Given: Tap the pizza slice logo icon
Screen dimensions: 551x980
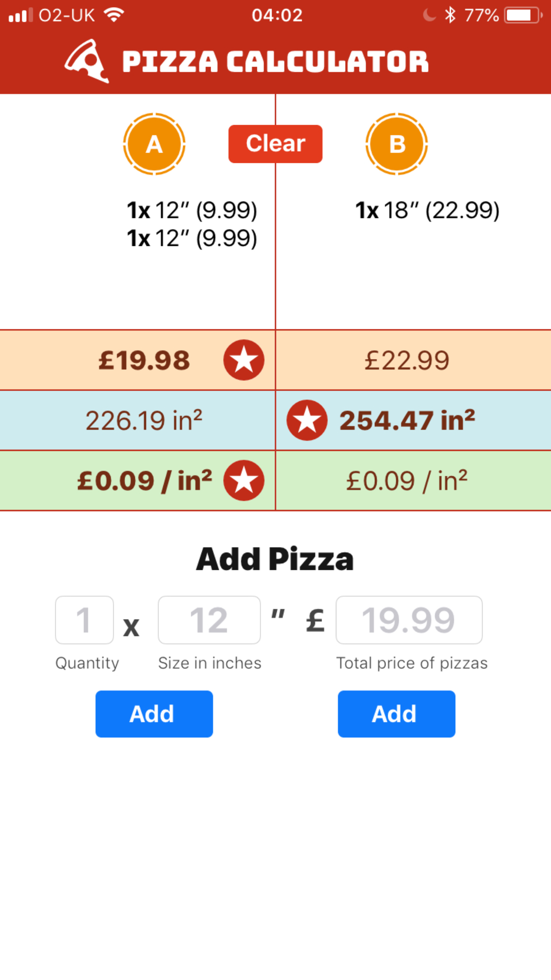Looking at the screenshot, I should point(87,61).
